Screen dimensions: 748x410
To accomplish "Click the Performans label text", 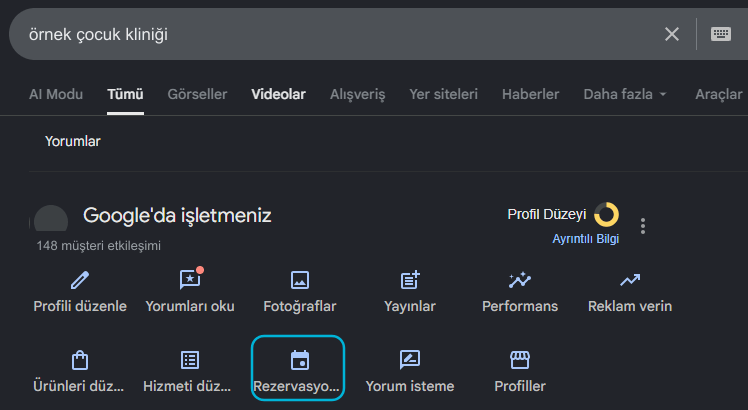I will coord(519,306).
